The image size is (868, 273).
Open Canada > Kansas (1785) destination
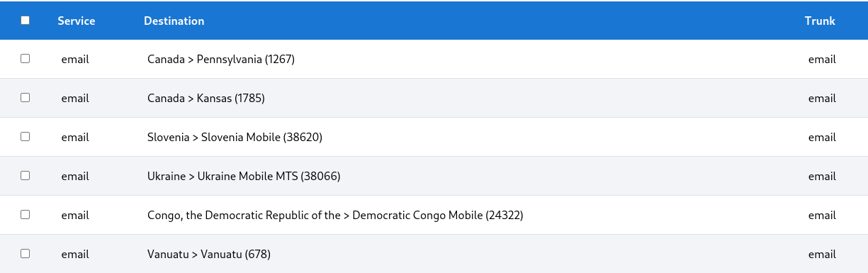pos(206,99)
